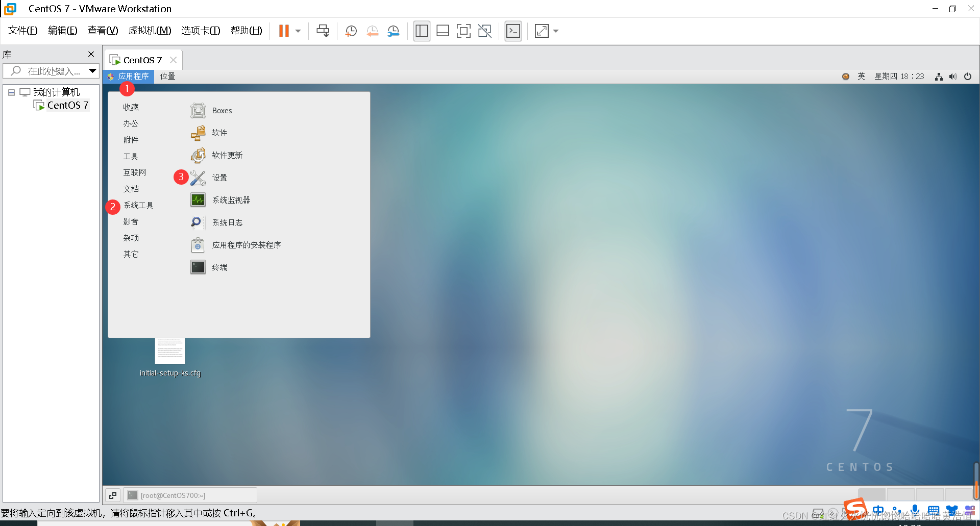The image size is (980, 526).
Task: Click the revert to snapshot icon
Action: 372,31
